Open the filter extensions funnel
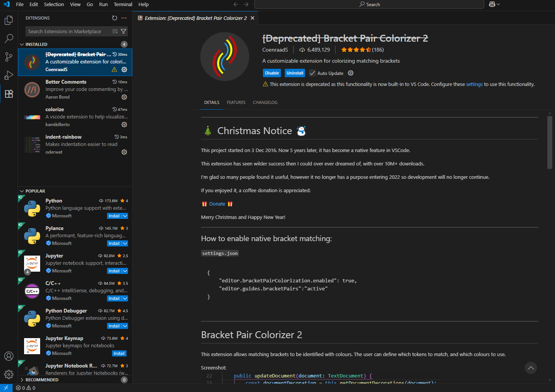 [123, 31]
